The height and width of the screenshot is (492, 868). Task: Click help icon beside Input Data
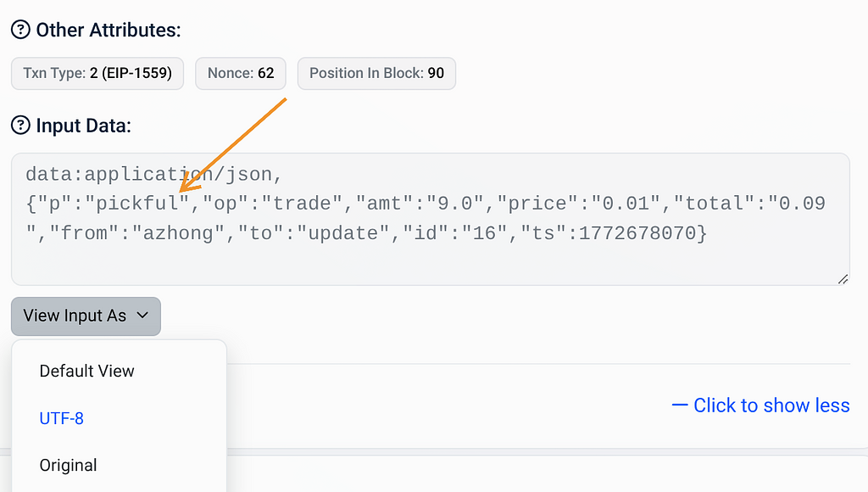[x=20, y=126]
